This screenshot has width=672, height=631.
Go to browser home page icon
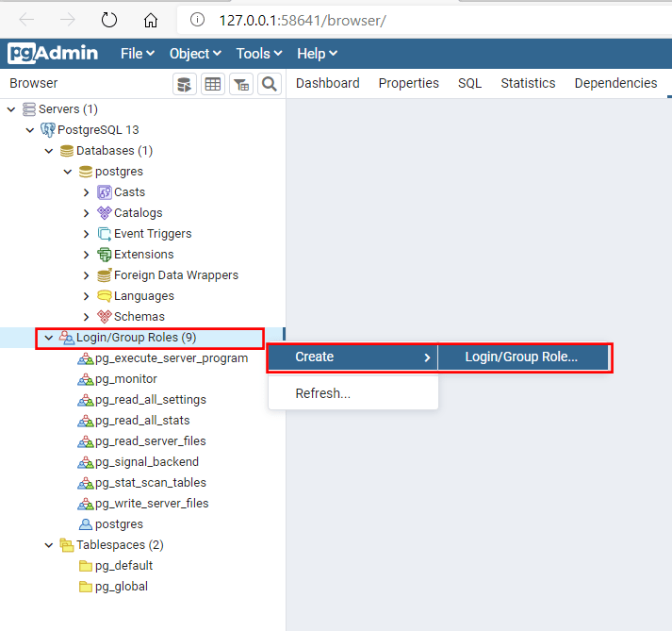point(151,20)
